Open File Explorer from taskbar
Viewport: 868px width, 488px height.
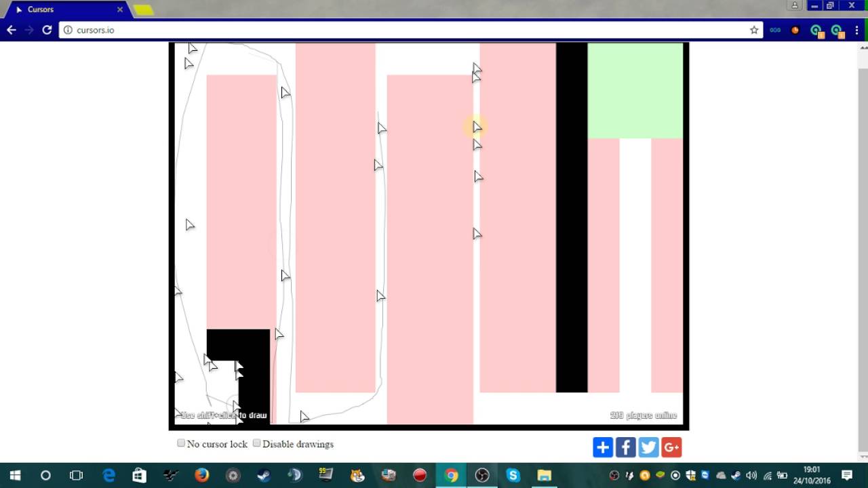pos(545,475)
